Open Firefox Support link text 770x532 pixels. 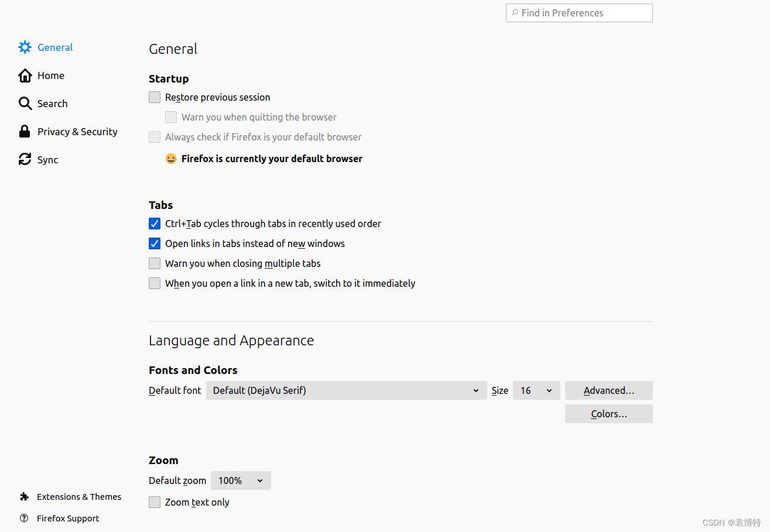tap(68, 519)
